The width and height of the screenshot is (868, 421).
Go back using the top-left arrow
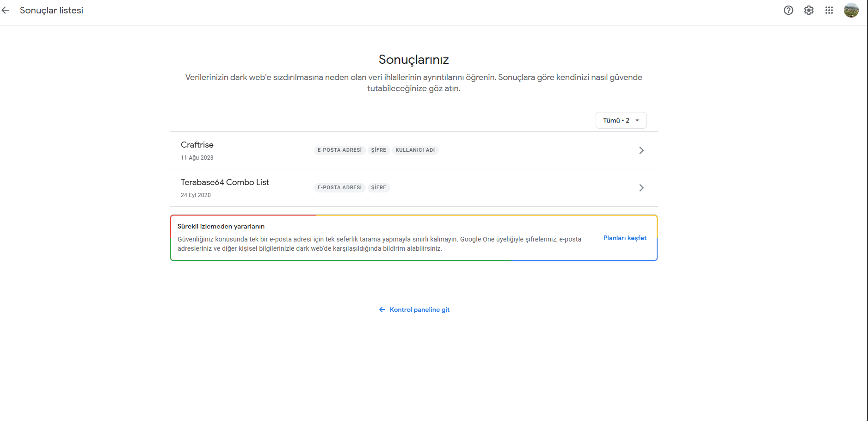point(6,10)
